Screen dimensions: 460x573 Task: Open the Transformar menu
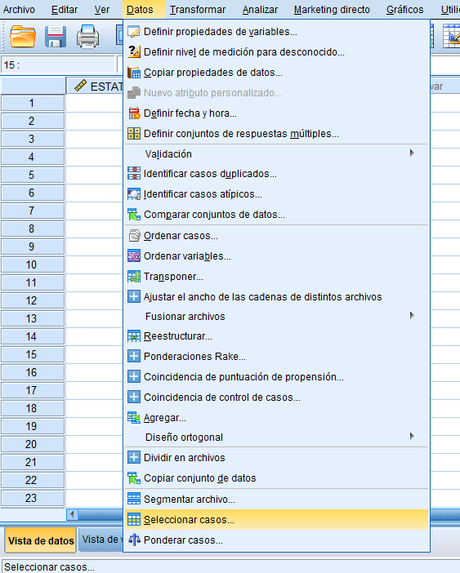[x=198, y=10]
